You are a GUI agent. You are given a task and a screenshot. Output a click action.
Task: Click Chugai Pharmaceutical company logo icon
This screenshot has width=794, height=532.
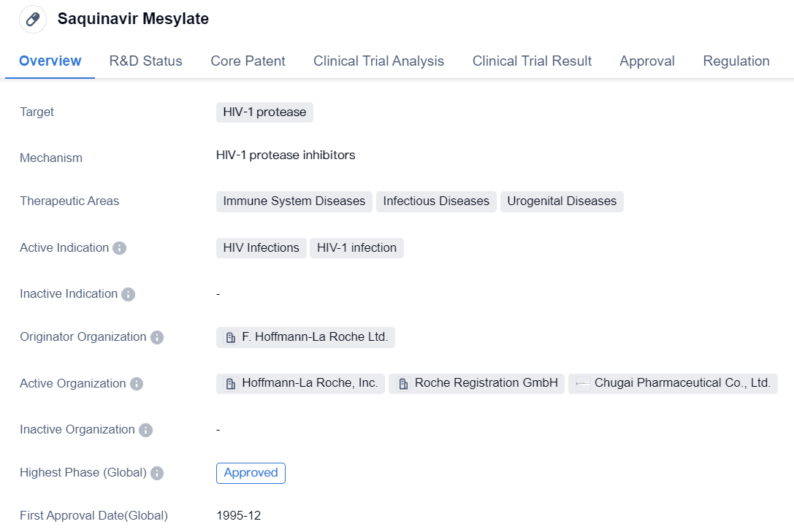coord(582,384)
